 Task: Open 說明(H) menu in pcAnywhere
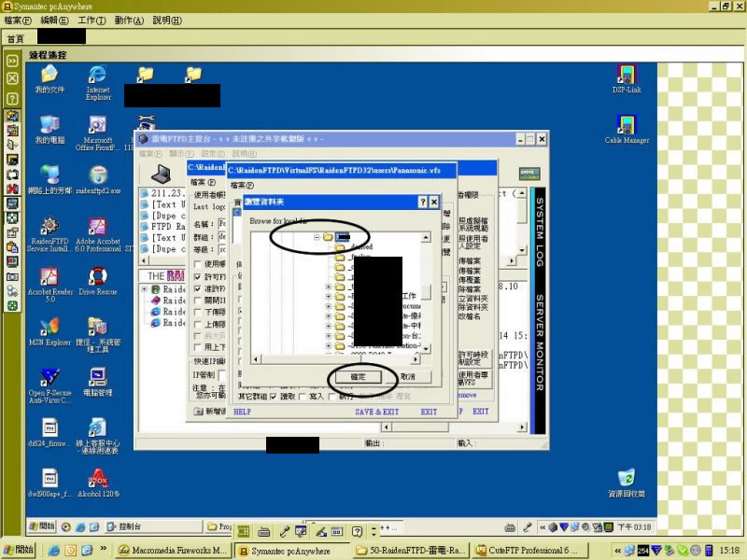(167, 21)
